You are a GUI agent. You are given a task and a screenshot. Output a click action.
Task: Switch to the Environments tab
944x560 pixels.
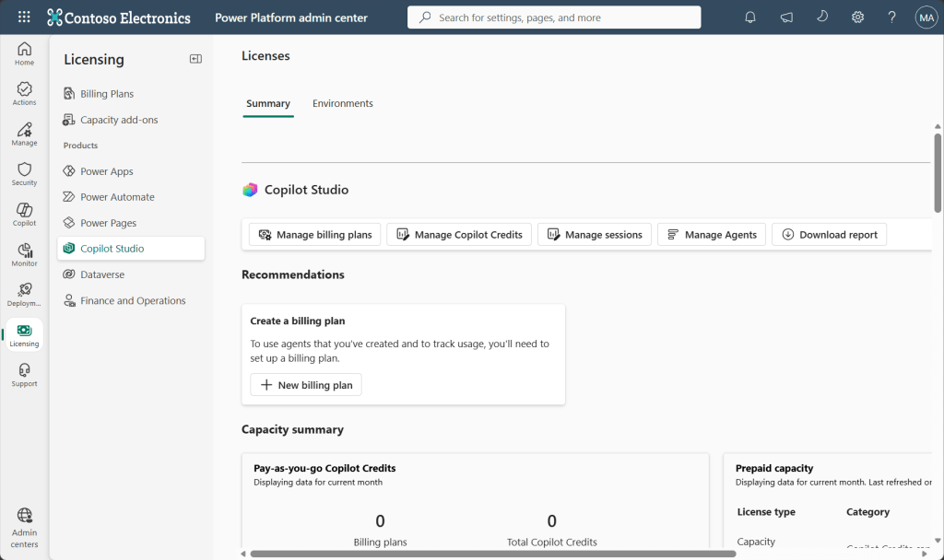coord(343,103)
